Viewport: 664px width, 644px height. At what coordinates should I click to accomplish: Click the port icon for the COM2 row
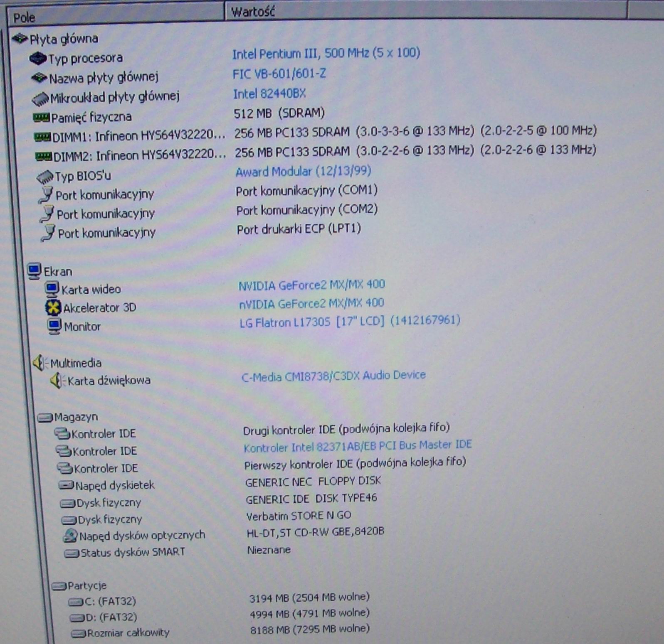click(47, 214)
